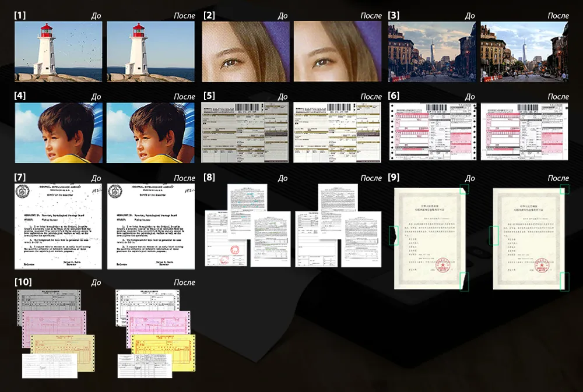The width and height of the screenshot is (583, 392).
Task: Click the smoothed woman's eye "После" image
Action: 338,52
